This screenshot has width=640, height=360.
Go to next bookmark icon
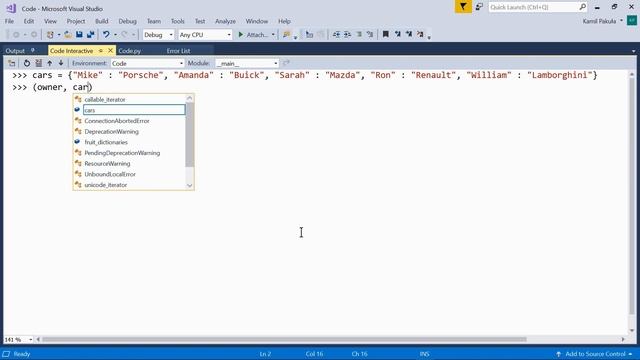tap(409, 35)
